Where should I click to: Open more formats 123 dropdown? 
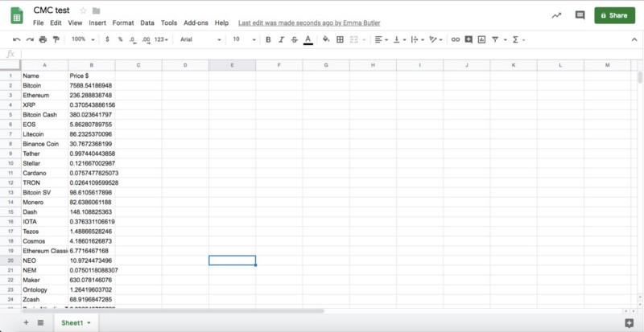162,39
